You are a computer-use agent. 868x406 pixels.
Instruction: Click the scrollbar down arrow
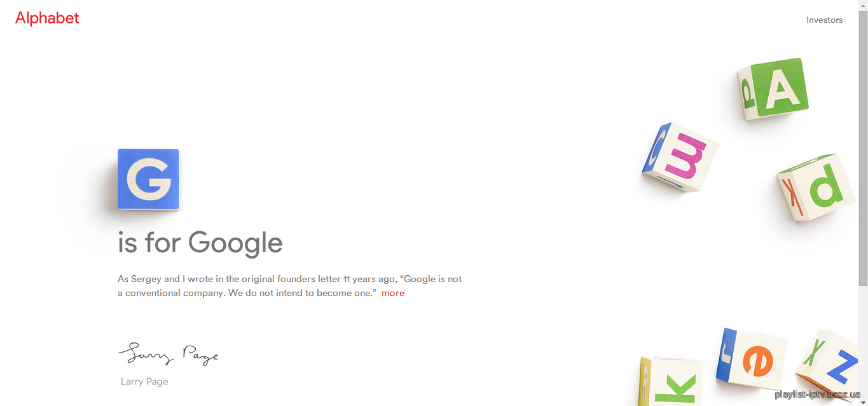tap(863, 401)
